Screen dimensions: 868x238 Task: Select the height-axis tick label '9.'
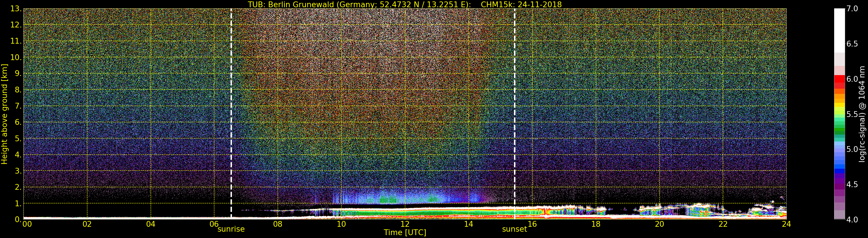tap(18, 74)
